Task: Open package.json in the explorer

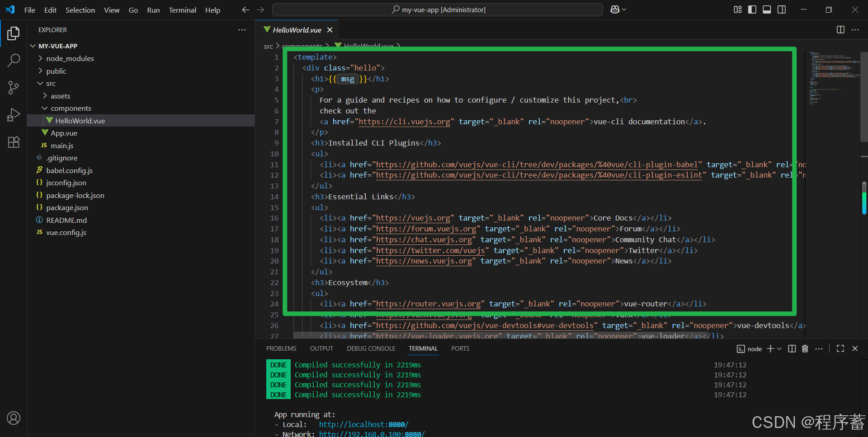Action: click(x=67, y=208)
